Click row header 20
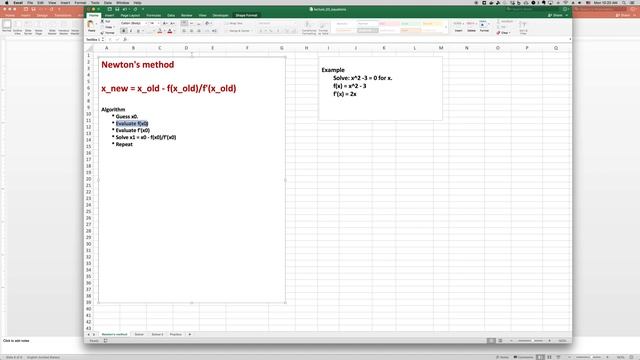The width and height of the screenshot is (640, 360). pyautogui.click(x=89, y=179)
